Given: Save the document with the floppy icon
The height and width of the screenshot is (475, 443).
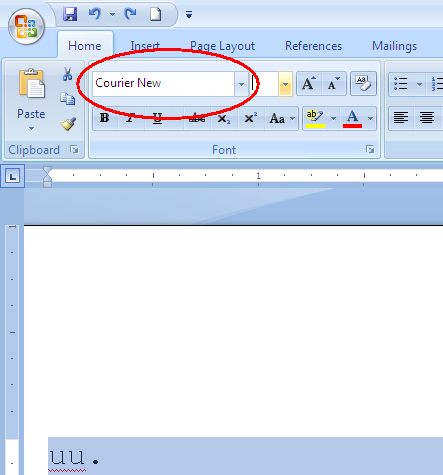Looking at the screenshot, I should (70, 14).
